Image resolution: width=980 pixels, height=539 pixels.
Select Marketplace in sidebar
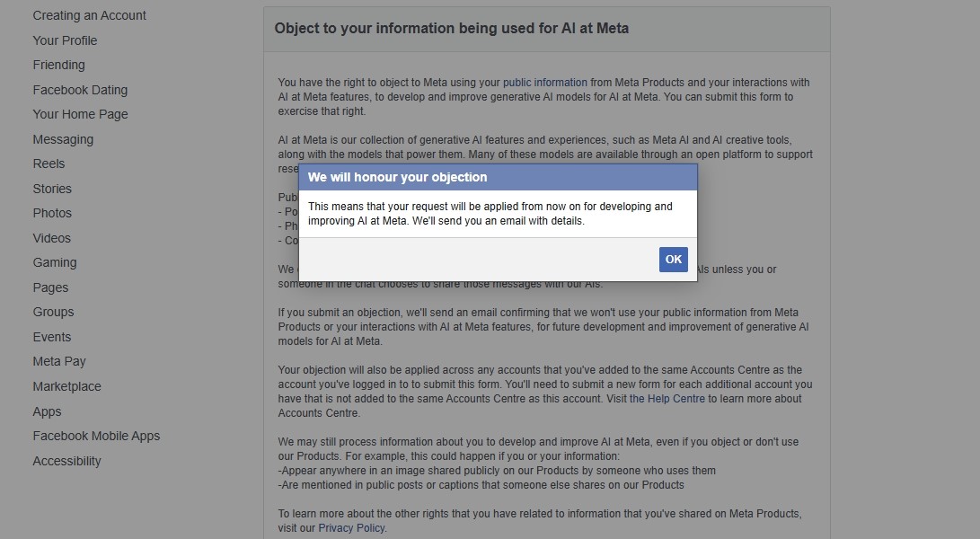point(66,386)
